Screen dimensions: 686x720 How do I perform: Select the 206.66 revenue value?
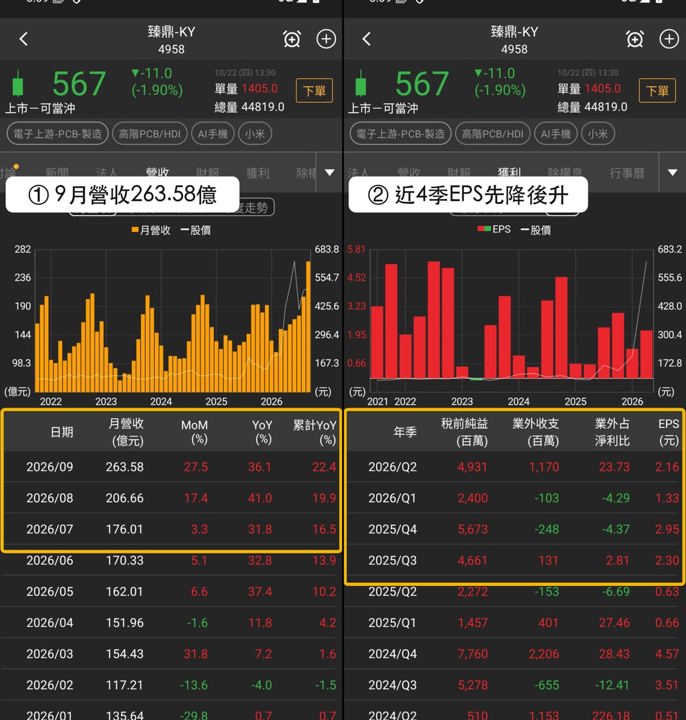pos(124,498)
